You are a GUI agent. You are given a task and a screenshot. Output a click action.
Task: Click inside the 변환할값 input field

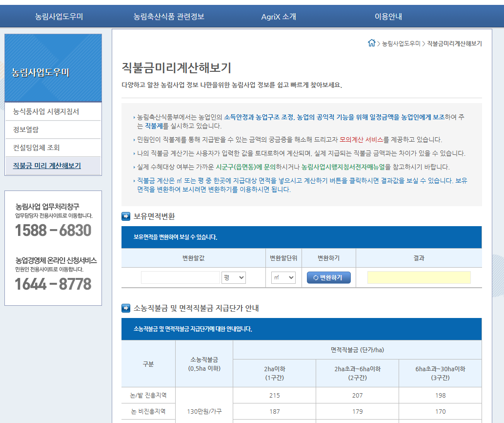181,277
